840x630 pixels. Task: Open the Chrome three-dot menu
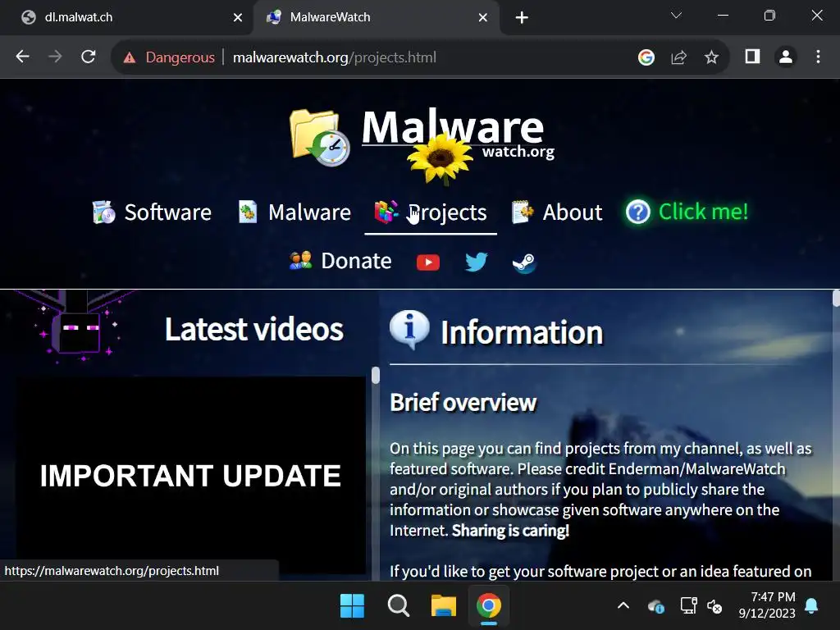[818, 57]
